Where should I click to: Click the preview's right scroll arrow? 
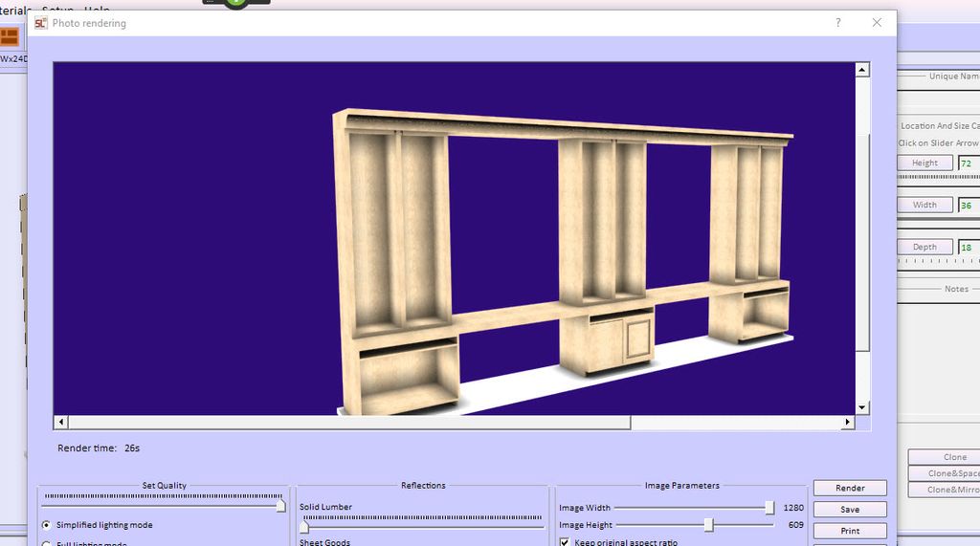[x=848, y=422]
